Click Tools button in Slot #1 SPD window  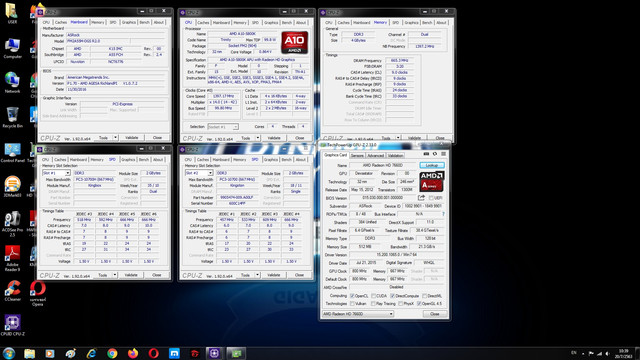(102, 275)
